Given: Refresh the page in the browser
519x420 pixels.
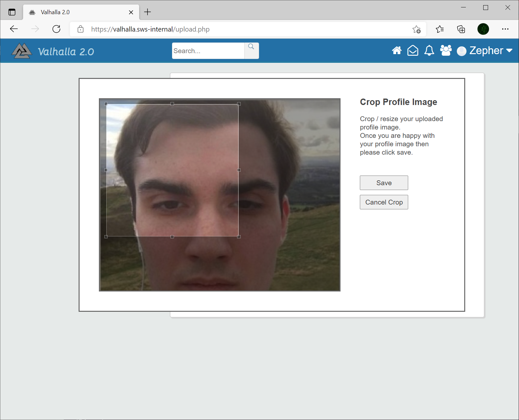Looking at the screenshot, I should tap(56, 29).
